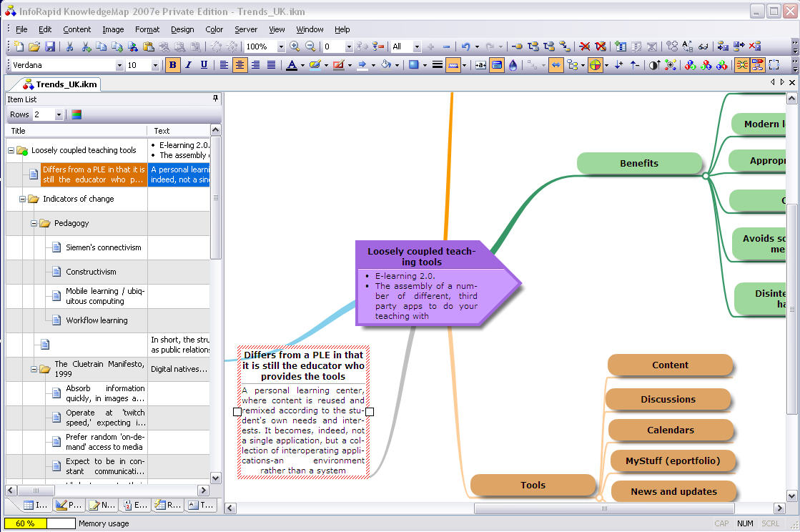Click the Benefits node in the map
800x532 pixels.
[639, 163]
